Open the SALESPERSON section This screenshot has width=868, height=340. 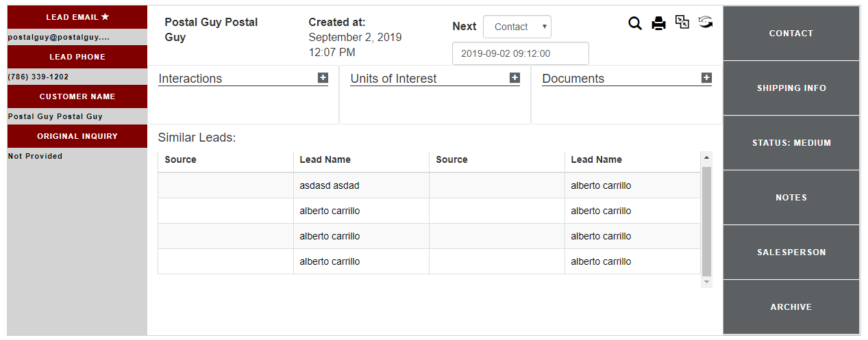pos(791,252)
